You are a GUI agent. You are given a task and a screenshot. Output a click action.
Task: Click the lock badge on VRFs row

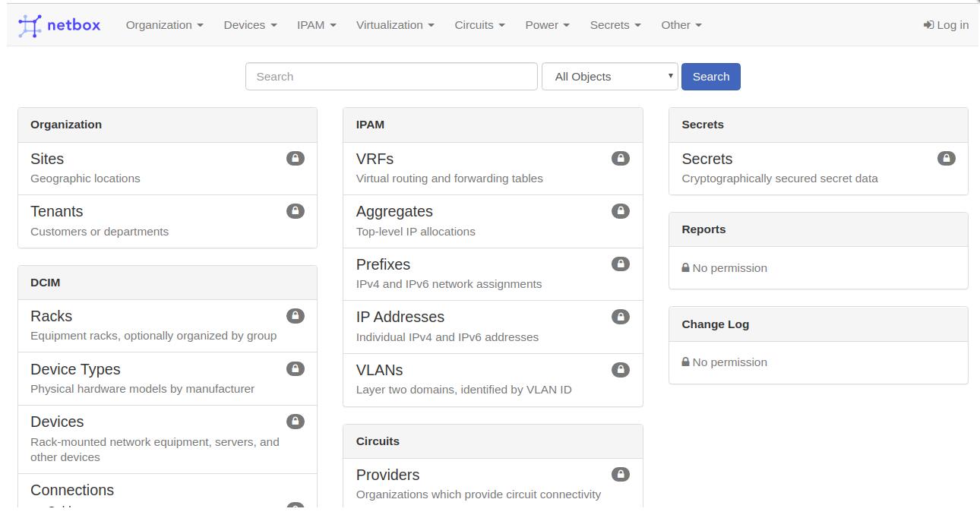(x=621, y=158)
